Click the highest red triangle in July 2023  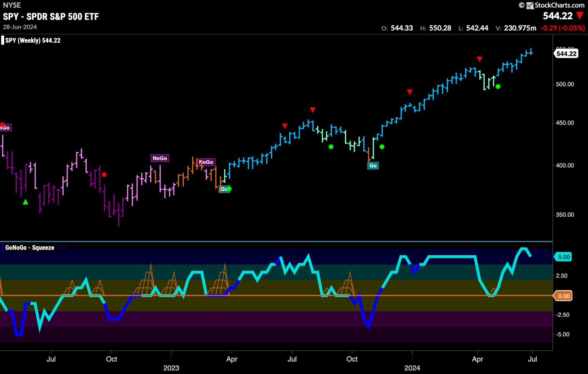coord(312,110)
